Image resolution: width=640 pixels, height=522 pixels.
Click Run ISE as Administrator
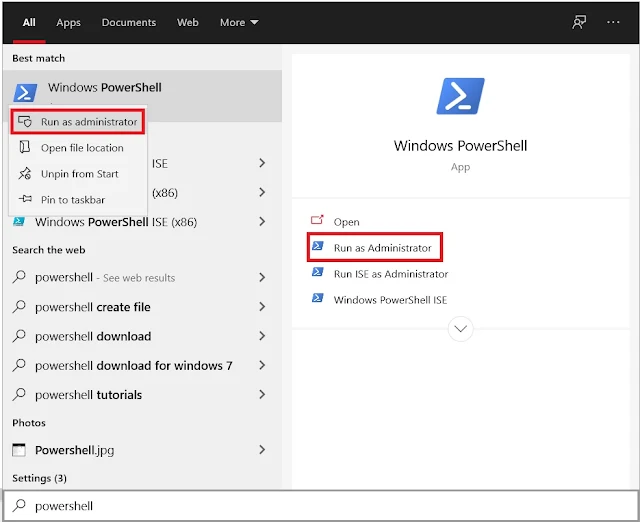click(391, 274)
